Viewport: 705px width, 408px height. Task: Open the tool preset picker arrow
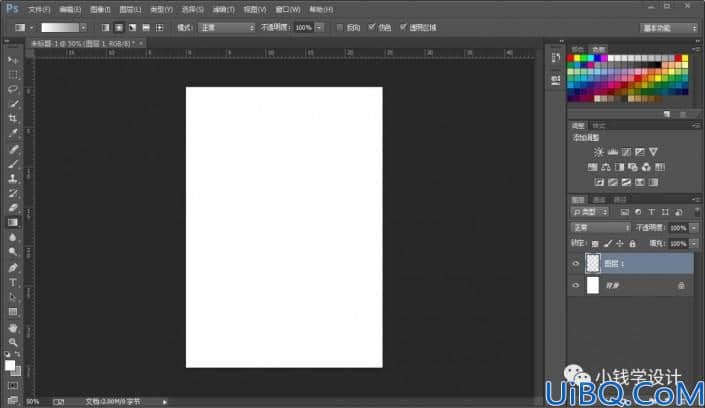pyautogui.click(x=31, y=28)
